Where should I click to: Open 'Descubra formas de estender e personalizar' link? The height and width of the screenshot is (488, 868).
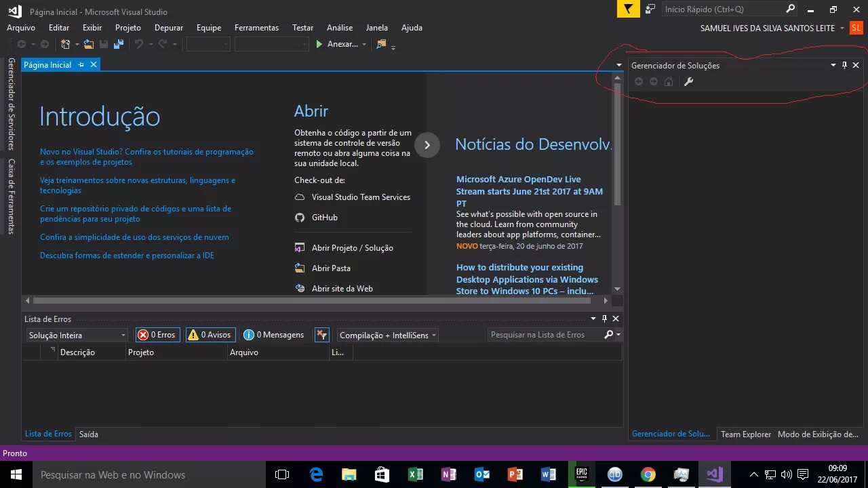127,256
